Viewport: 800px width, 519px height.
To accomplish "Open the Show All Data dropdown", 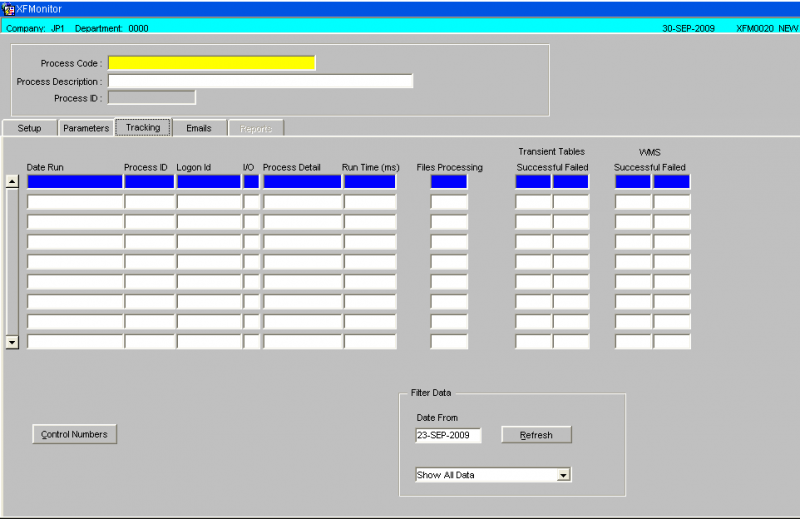I will pyautogui.click(x=563, y=475).
